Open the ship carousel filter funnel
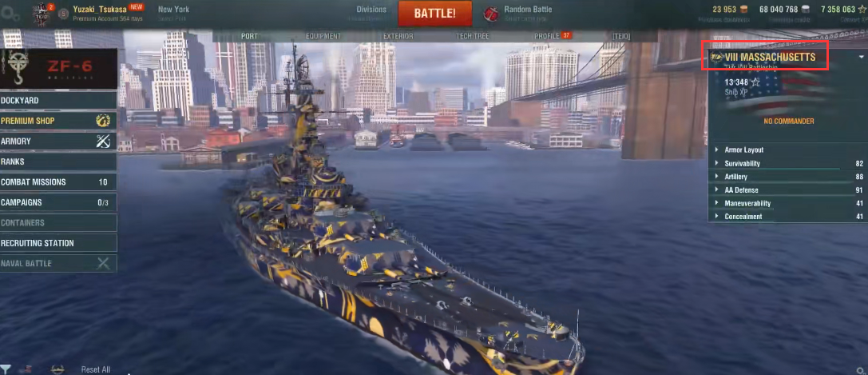The height and width of the screenshot is (375, 868). click(x=6, y=368)
